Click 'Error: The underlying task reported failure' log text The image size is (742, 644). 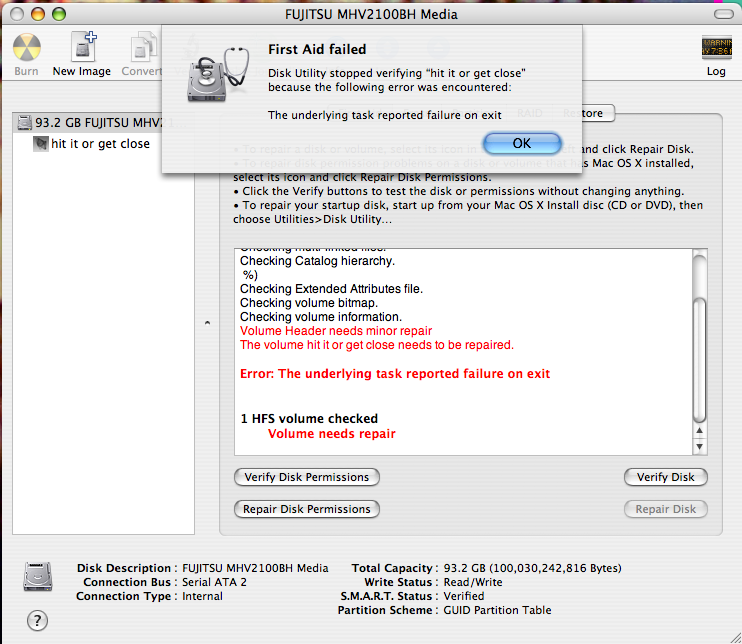tap(395, 374)
